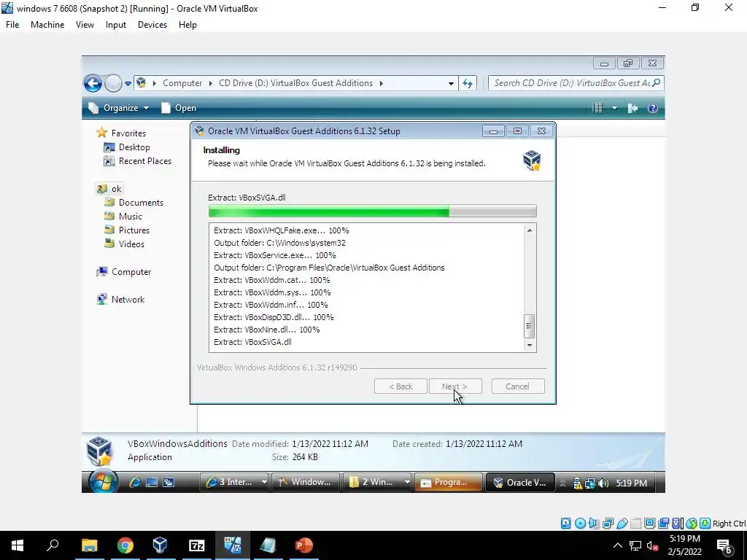Viewport: 747px width, 560px height.
Task: Click Show Desktop quick launch icon
Action: [x=152, y=483]
